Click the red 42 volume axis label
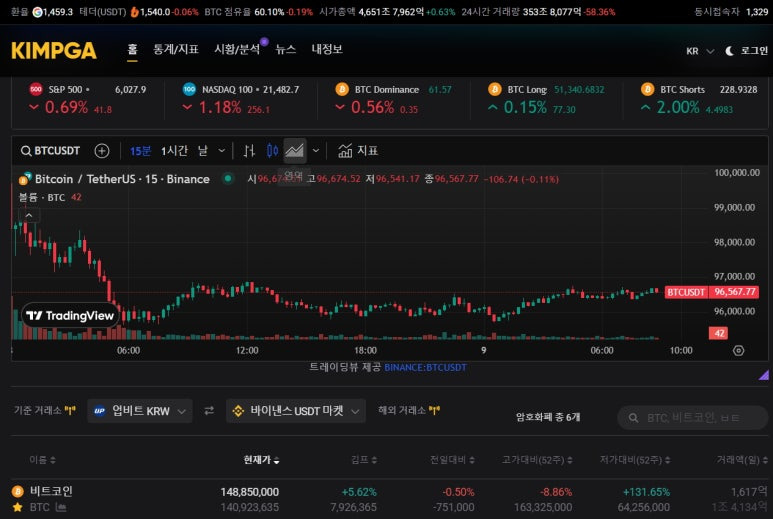The height and width of the screenshot is (519, 773). pos(719,333)
